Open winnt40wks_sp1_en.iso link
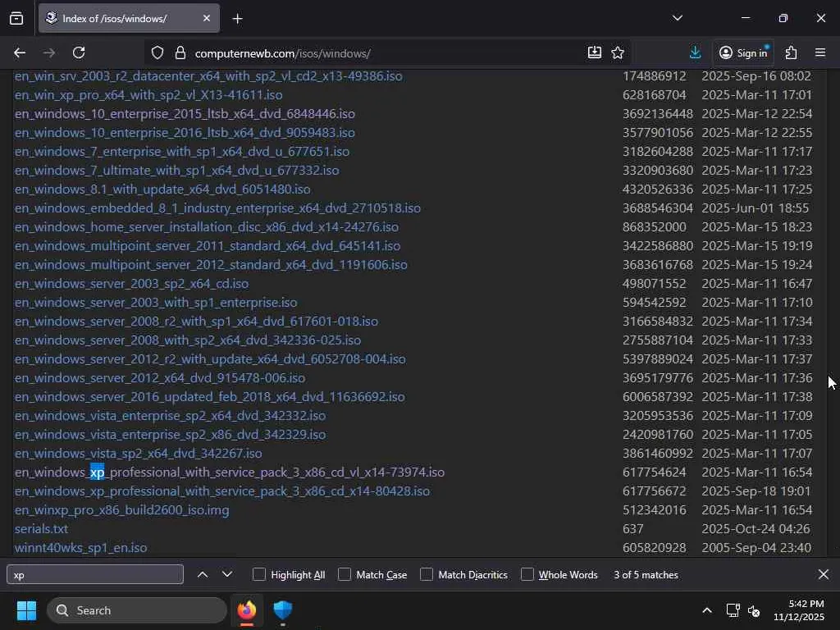The image size is (840, 630). pyautogui.click(x=80, y=547)
